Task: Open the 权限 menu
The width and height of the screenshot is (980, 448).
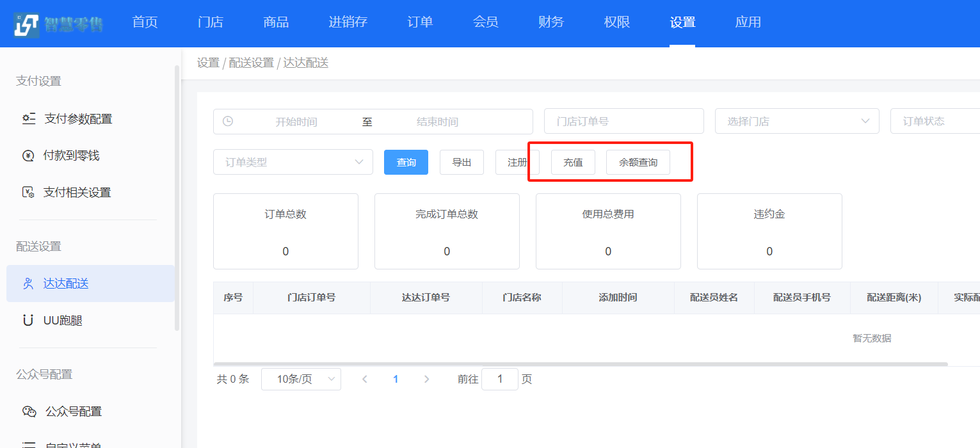Action: tap(617, 22)
